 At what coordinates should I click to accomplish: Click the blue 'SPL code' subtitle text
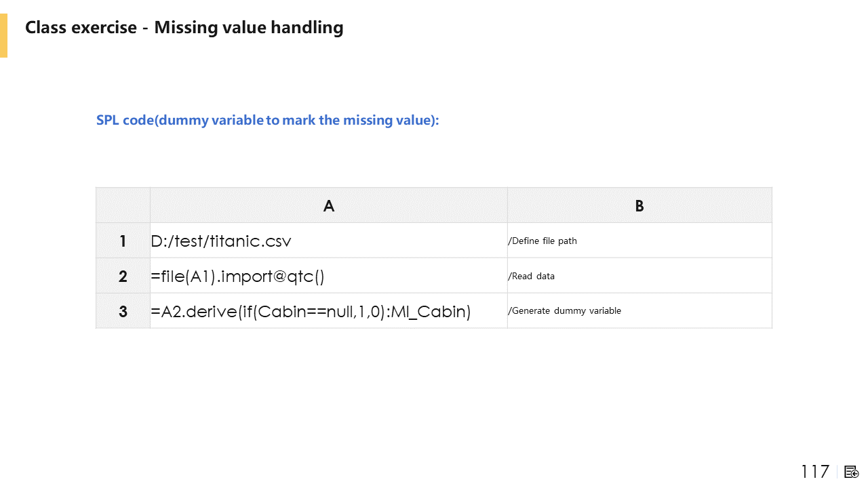pyautogui.click(x=267, y=121)
